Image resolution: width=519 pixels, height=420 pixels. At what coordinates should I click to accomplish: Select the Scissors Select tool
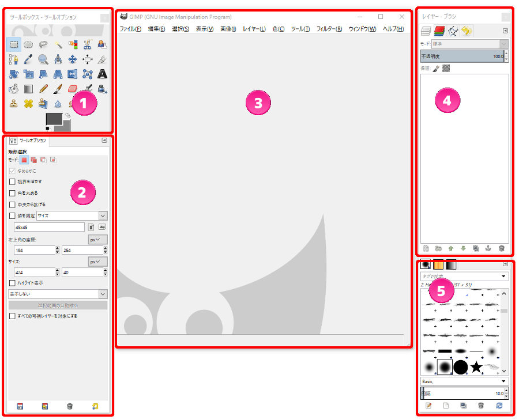[88, 44]
